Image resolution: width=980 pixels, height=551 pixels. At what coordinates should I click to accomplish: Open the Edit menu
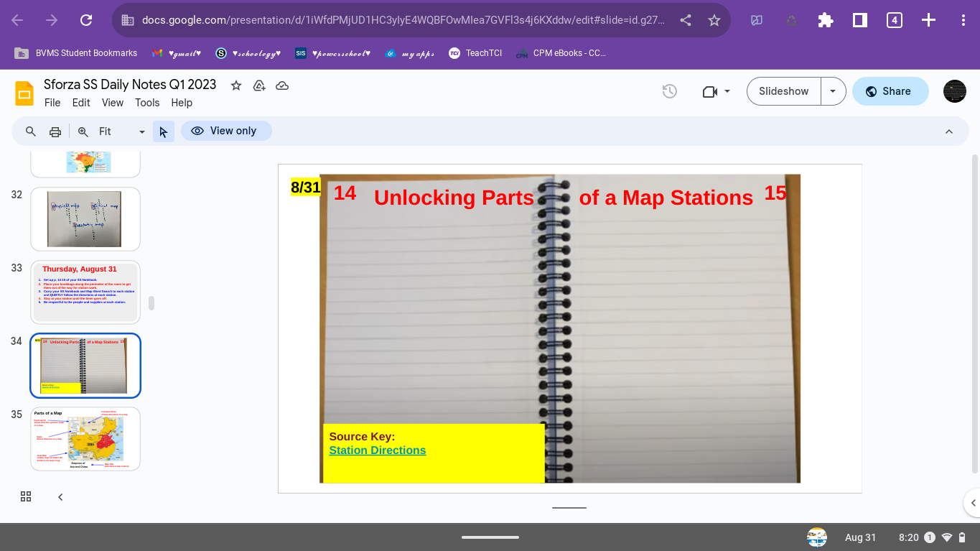tap(81, 103)
